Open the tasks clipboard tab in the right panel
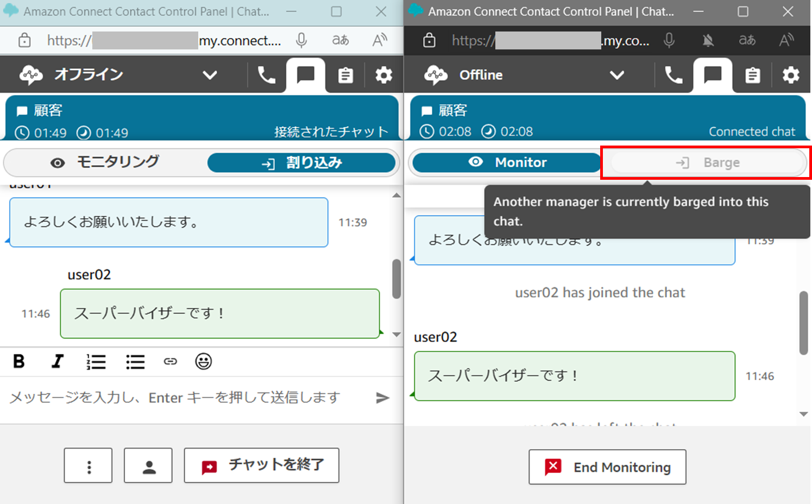The height and width of the screenshot is (504, 812). (x=753, y=75)
